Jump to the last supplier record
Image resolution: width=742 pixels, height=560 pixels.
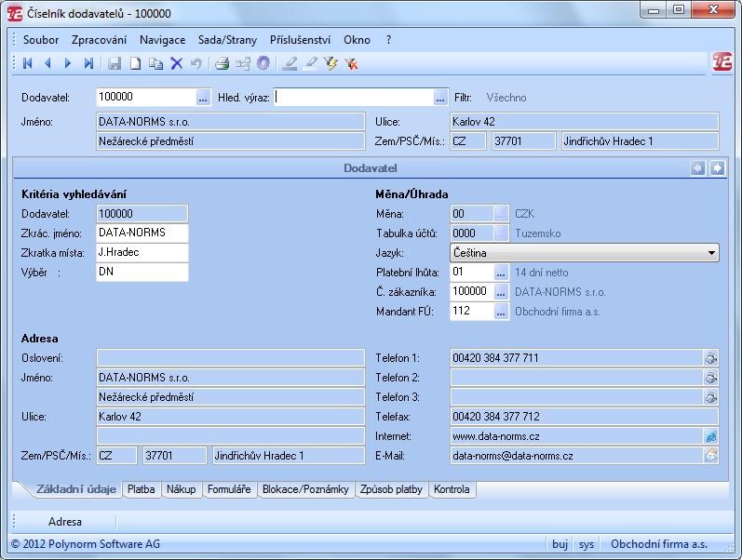click(88, 63)
